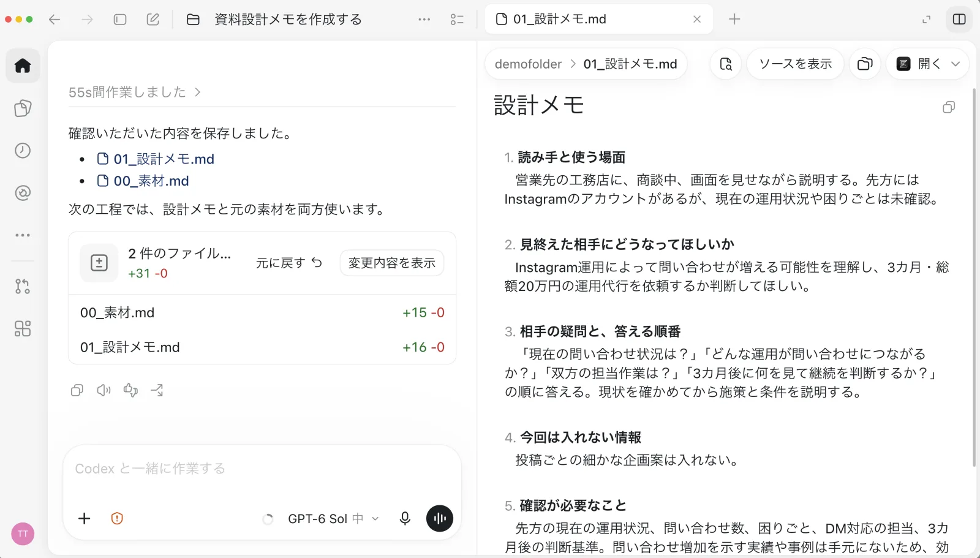Open the source control branch icon
The width and height of the screenshot is (980, 558).
click(x=23, y=286)
